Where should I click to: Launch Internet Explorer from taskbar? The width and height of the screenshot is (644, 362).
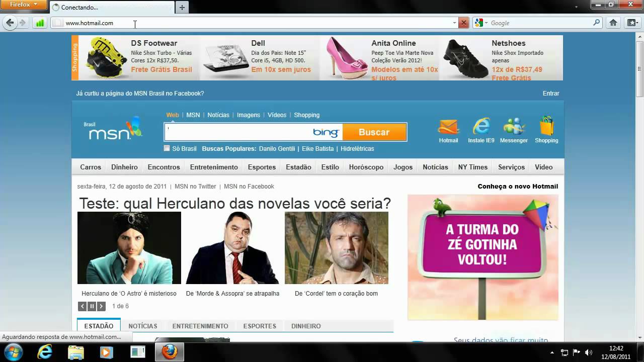point(45,352)
